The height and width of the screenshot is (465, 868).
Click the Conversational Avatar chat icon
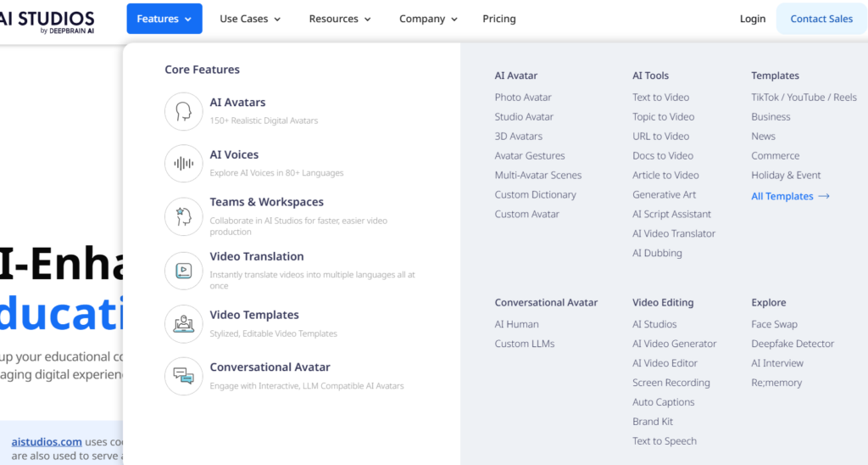coord(183,376)
